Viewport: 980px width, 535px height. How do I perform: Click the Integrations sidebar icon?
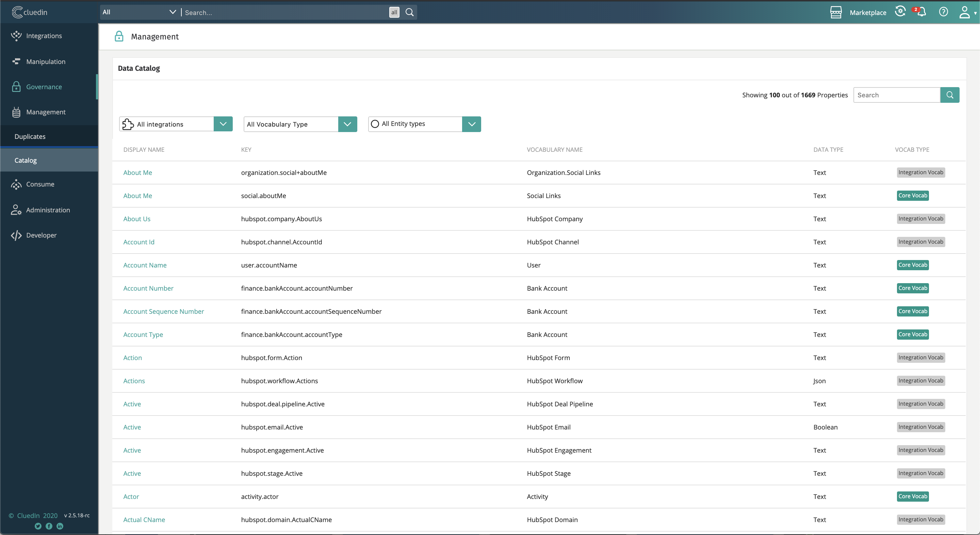click(16, 36)
